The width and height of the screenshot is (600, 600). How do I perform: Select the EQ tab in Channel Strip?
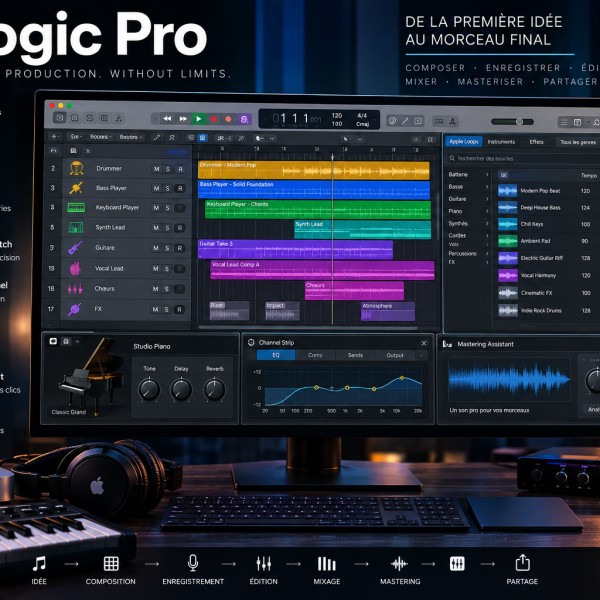click(276, 355)
